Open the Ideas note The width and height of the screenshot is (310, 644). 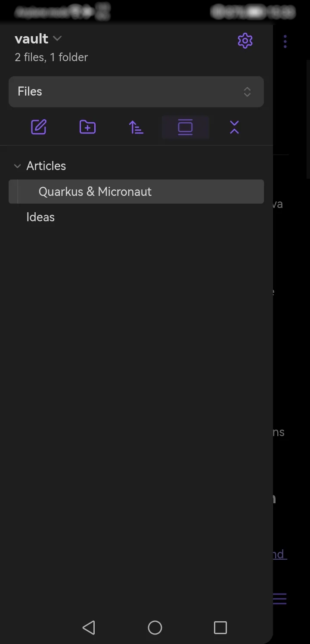40,217
